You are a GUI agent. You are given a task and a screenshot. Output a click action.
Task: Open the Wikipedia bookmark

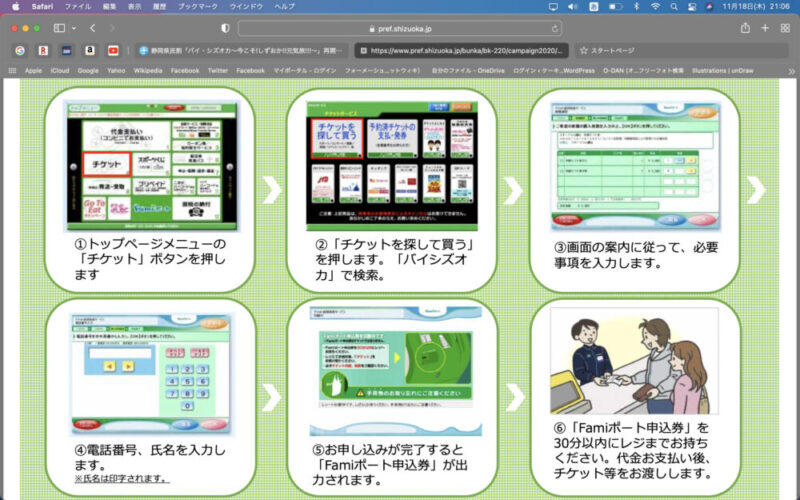(x=147, y=70)
